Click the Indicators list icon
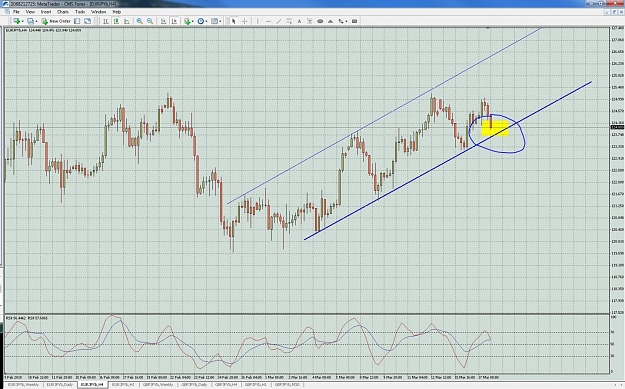Image resolution: width=625 pixels, height=389 pixels. click(187, 21)
